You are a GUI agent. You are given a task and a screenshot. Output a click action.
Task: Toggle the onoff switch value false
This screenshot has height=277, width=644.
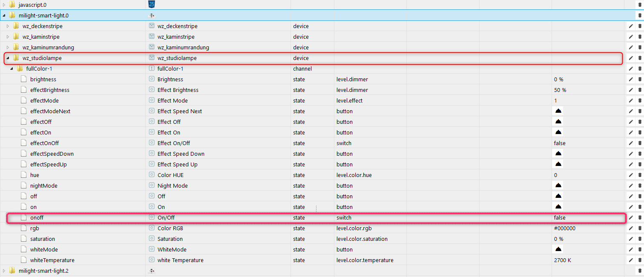(560, 217)
